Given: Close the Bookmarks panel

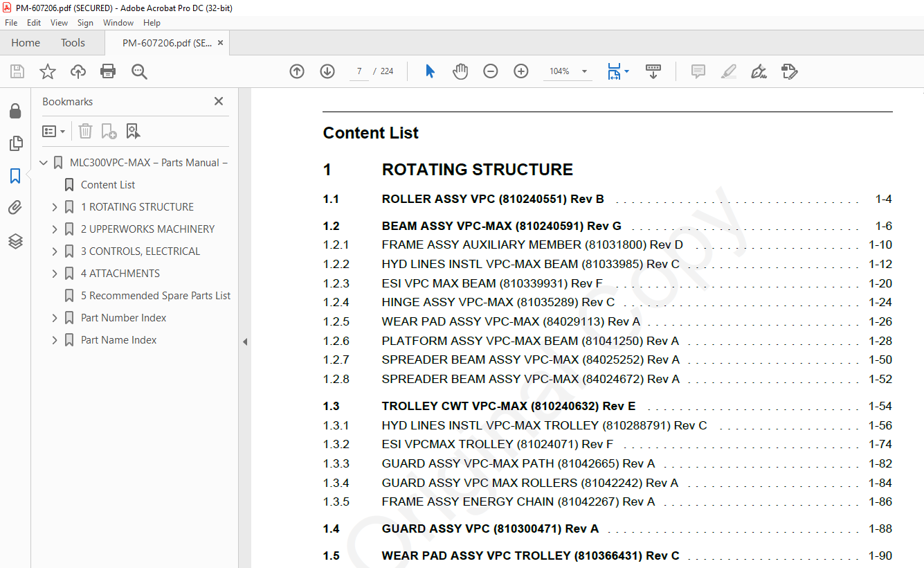Looking at the screenshot, I should (219, 101).
